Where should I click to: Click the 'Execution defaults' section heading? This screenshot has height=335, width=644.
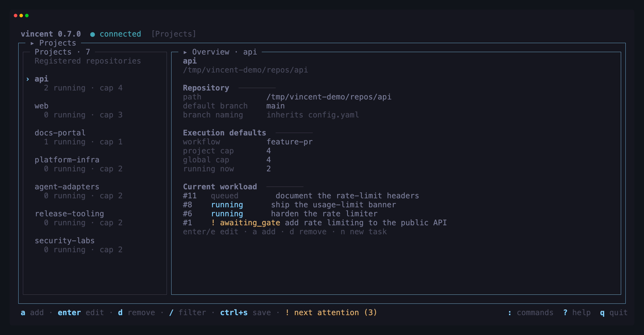pos(225,133)
